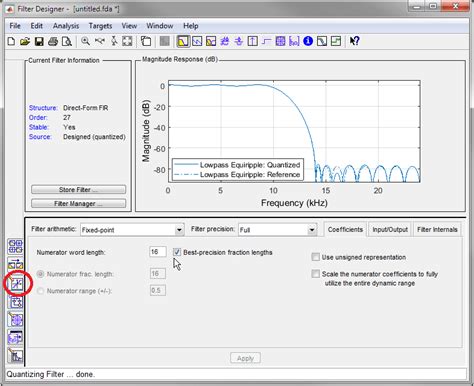
Task: Open the Create Multirate Filter sidebar panel
Action: tap(15, 246)
